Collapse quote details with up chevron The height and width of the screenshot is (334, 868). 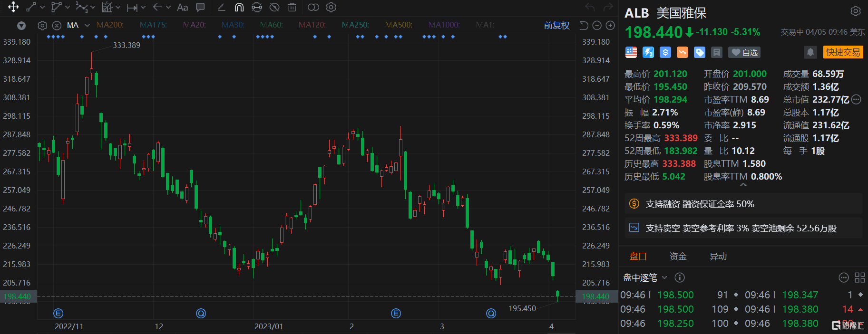click(743, 185)
